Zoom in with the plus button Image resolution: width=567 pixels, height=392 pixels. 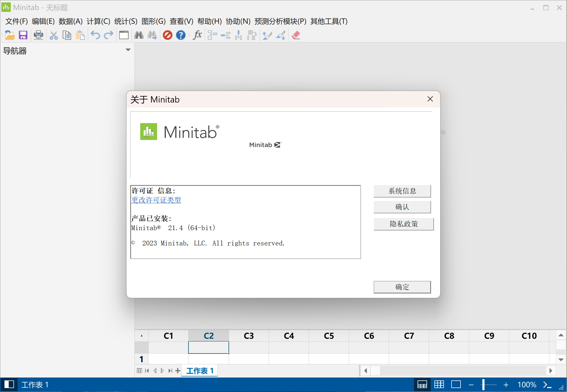click(506, 385)
